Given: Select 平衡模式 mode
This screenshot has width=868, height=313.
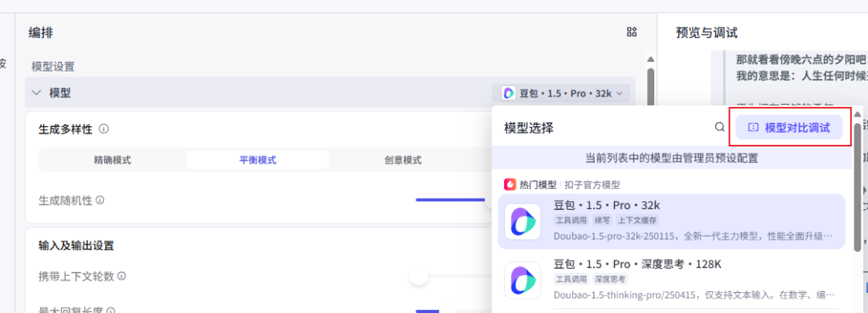Looking at the screenshot, I should coord(257,160).
